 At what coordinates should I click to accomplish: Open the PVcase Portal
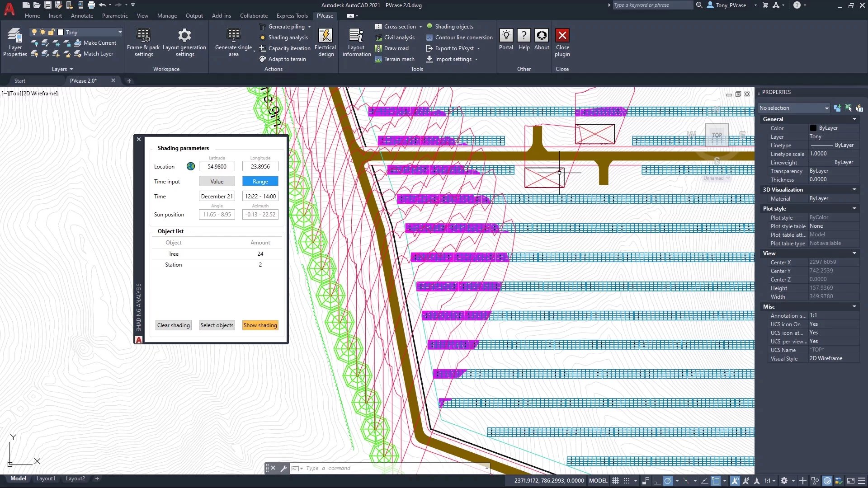(x=506, y=39)
